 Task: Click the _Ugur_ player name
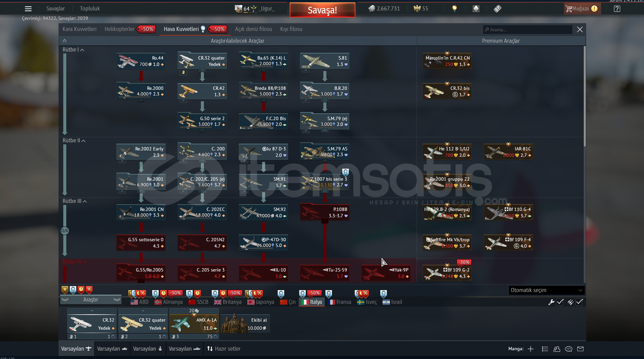[266, 9]
